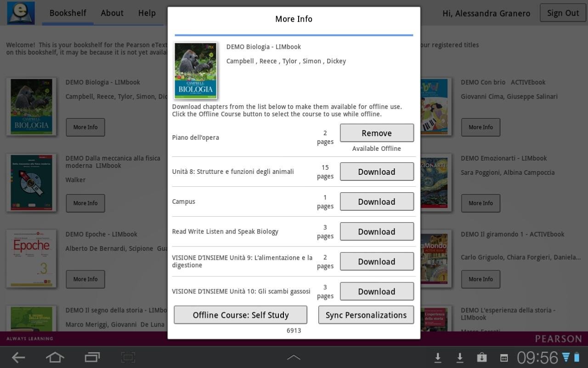Image resolution: width=588 pixels, height=368 pixels.
Task: Tap the first download notification icon
Action: pyautogui.click(x=438, y=357)
